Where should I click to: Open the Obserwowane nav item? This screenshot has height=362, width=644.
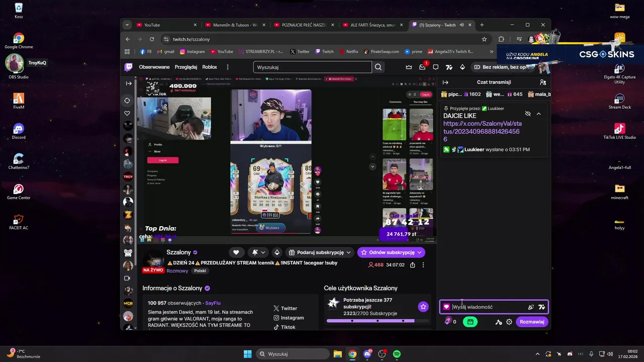(x=154, y=67)
